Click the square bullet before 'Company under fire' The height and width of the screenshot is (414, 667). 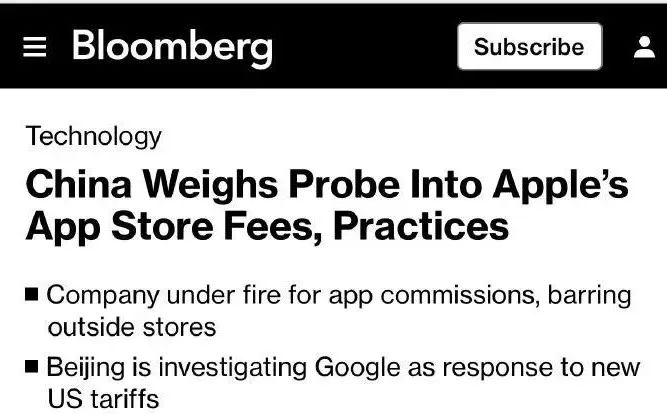click(31, 295)
